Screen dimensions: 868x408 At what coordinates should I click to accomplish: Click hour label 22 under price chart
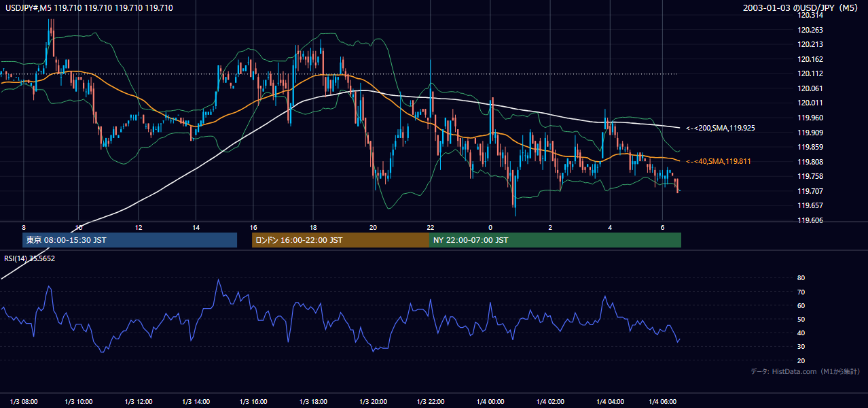(x=431, y=227)
